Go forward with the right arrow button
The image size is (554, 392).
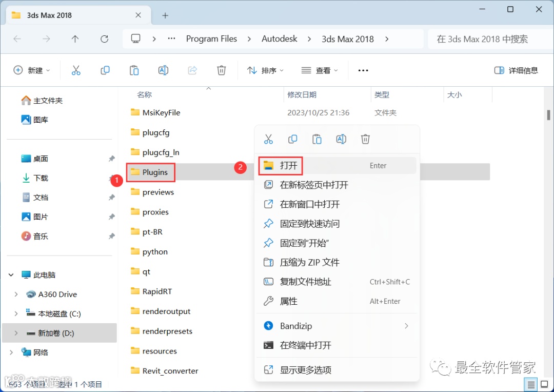46,39
